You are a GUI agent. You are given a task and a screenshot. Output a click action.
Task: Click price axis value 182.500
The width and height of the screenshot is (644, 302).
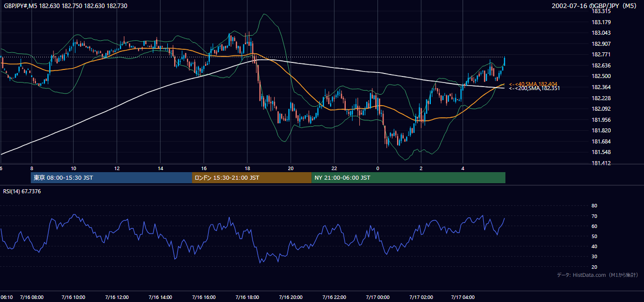(601, 76)
